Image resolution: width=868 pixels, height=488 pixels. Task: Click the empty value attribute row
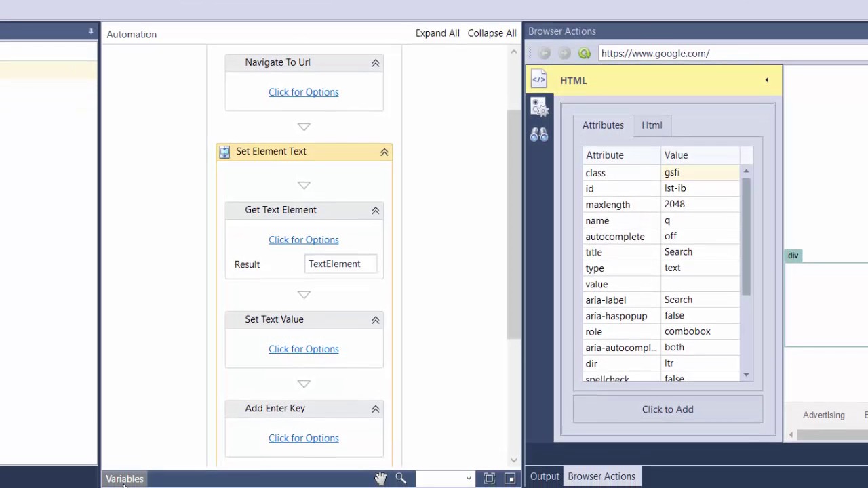click(661, 284)
